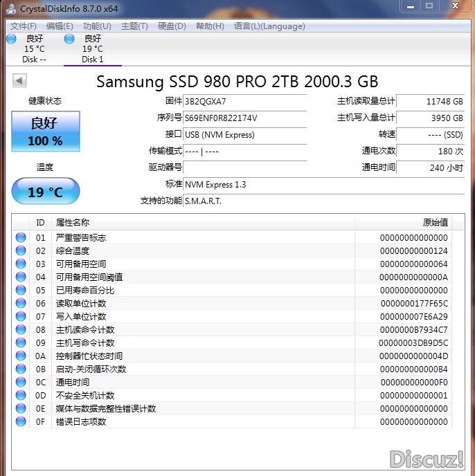Click raw value 0000000177F65C
Screen dimensions: 475x476
point(414,304)
